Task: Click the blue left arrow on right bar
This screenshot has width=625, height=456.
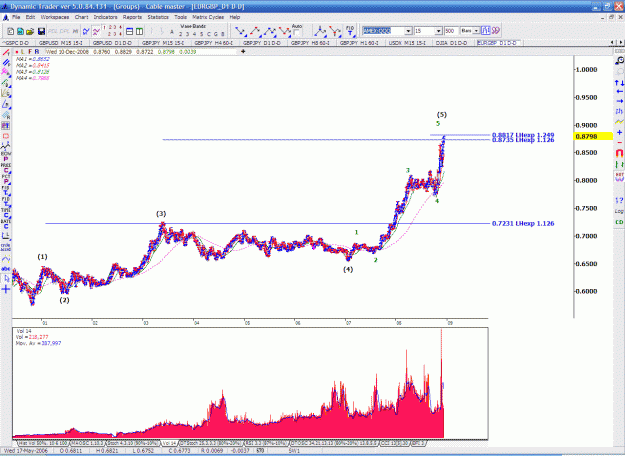Action: [619, 92]
